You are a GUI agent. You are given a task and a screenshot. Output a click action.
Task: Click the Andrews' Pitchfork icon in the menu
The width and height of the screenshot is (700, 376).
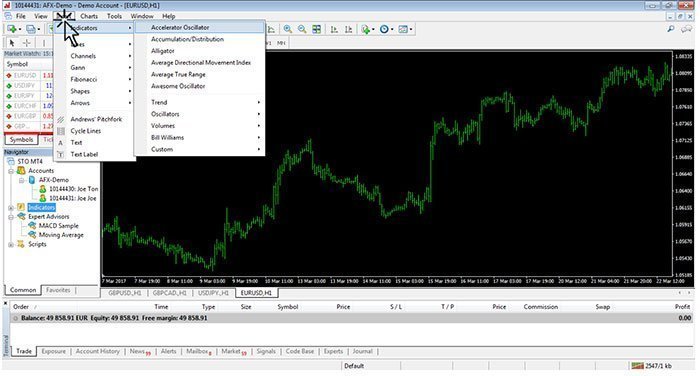pyautogui.click(x=61, y=119)
